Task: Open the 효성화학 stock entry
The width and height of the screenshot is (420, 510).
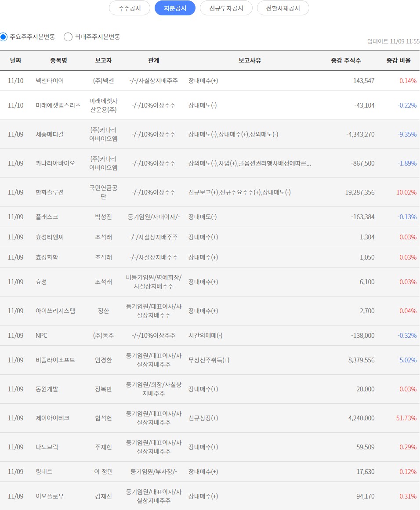Action: click(47, 257)
